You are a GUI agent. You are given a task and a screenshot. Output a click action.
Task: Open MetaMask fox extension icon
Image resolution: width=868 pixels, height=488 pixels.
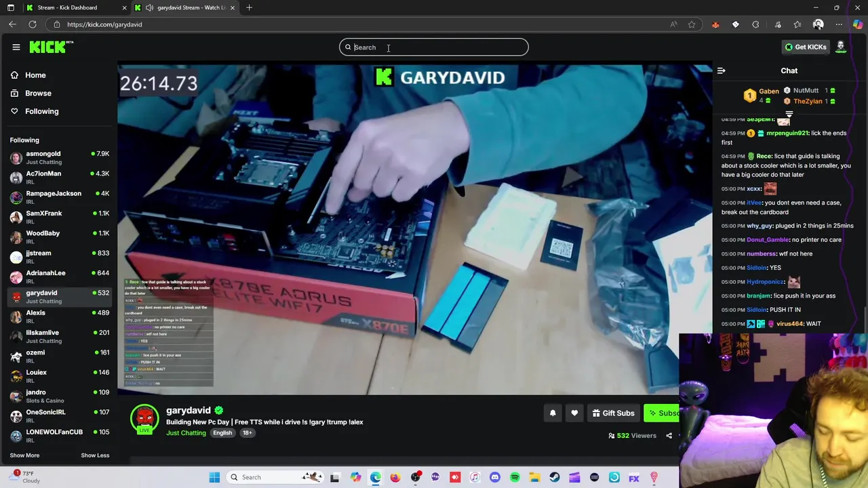point(715,24)
